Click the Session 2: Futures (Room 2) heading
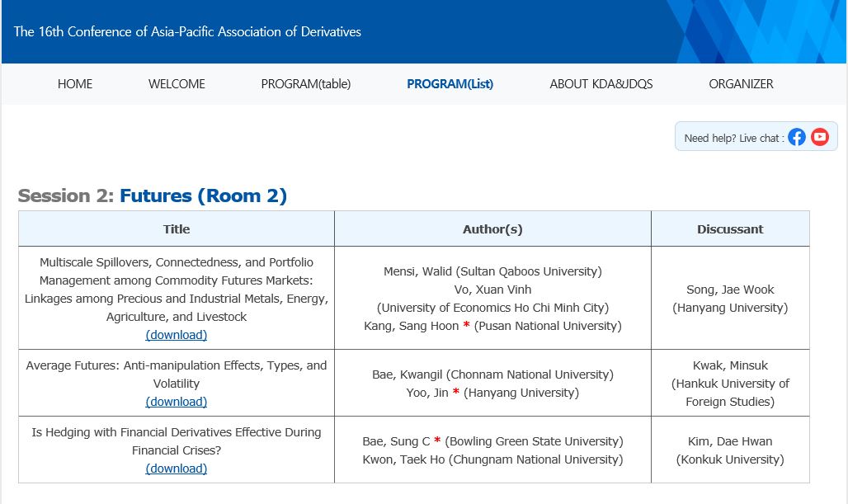Image resolution: width=848 pixels, height=504 pixels. coord(153,195)
